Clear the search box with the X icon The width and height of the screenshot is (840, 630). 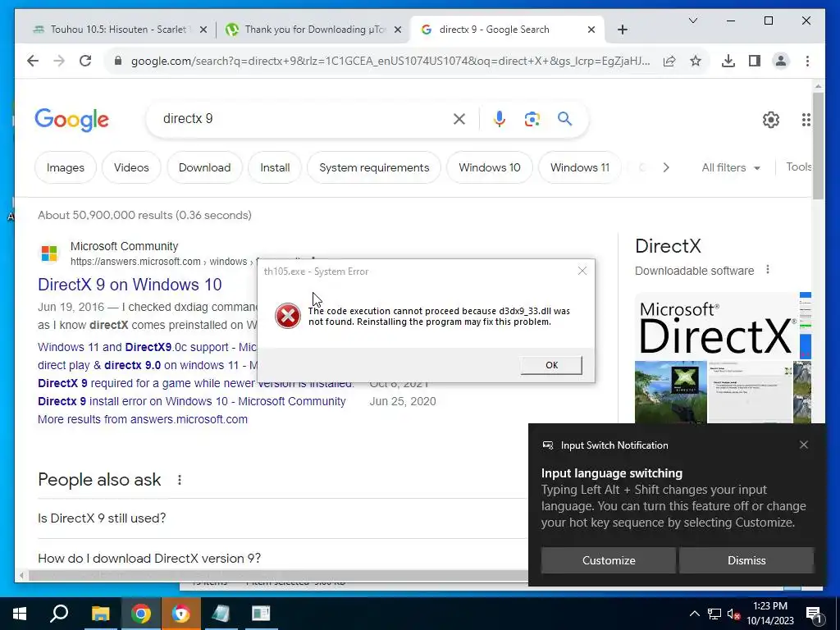[x=459, y=119]
